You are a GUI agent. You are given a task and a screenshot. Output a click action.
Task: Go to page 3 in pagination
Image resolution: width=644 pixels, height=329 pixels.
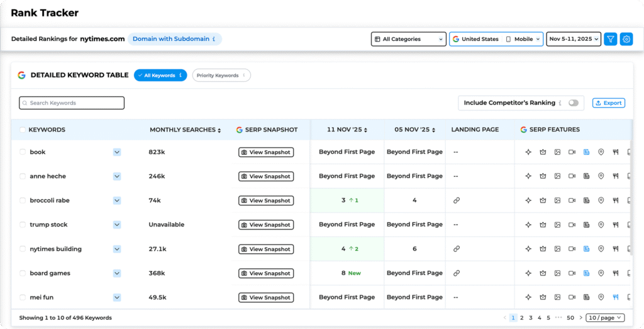tap(531, 318)
